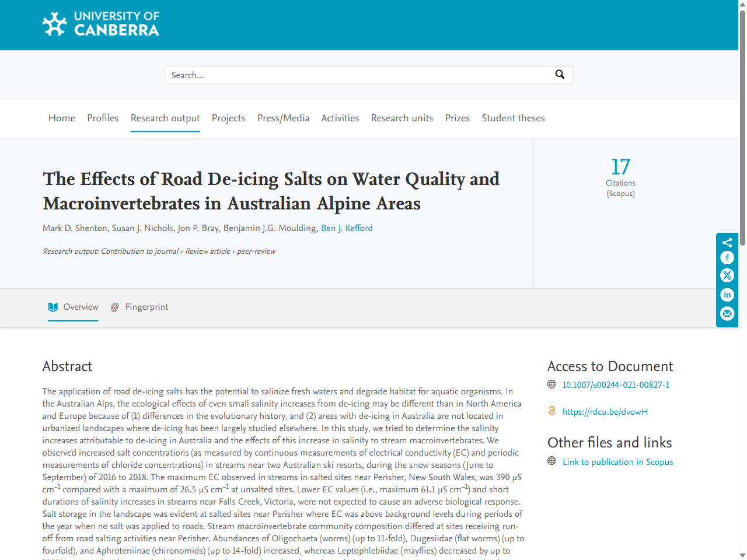
Task: Share the article on Facebook
Action: click(x=727, y=257)
